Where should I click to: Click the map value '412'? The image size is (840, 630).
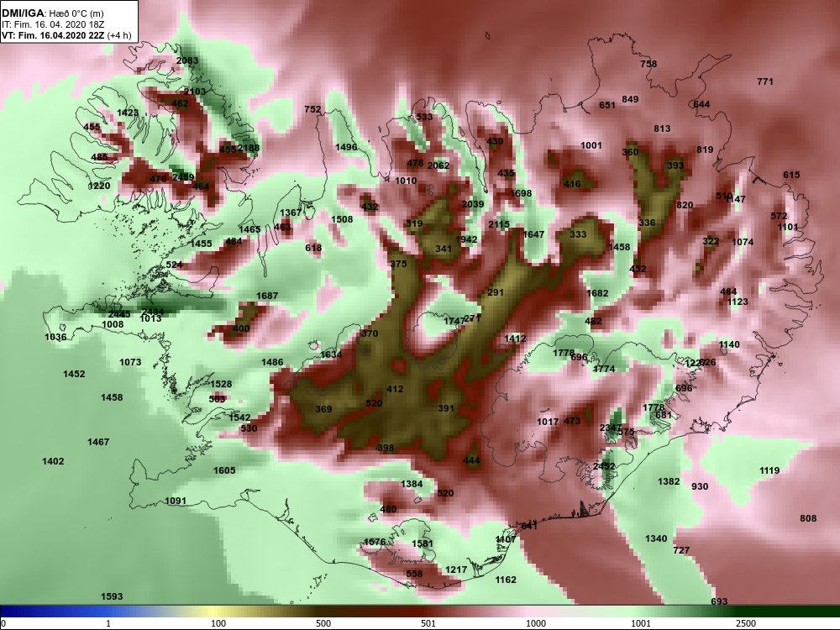click(x=395, y=389)
